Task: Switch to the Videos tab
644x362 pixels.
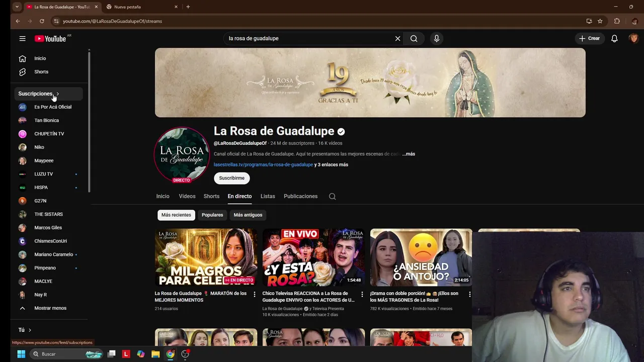Action: click(x=187, y=196)
